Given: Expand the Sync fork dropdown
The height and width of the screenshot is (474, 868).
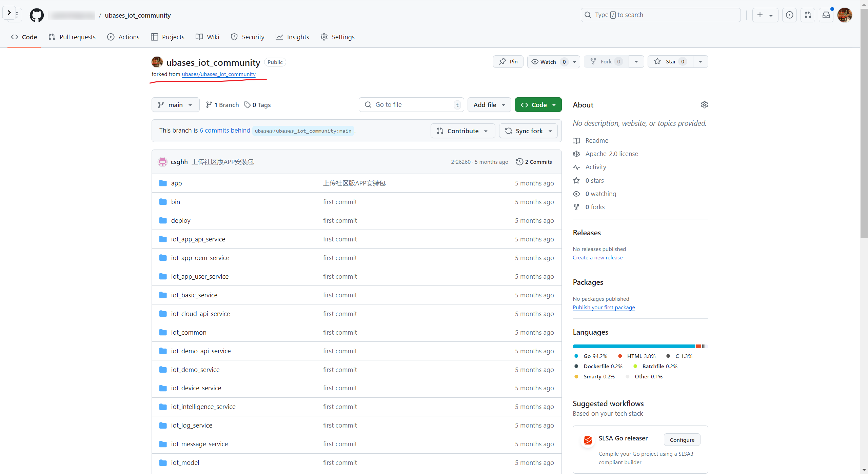Looking at the screenshot, I should coord(528,131).
